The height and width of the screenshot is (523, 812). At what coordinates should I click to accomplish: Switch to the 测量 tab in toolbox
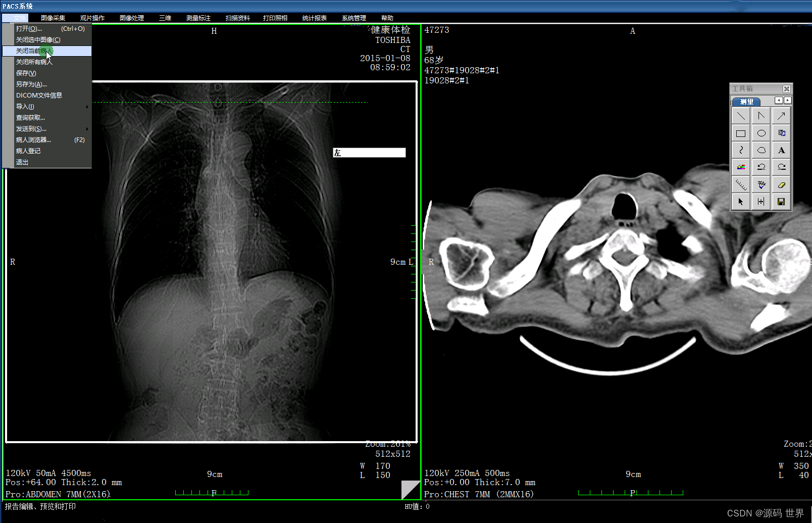[x=746, y=102]
